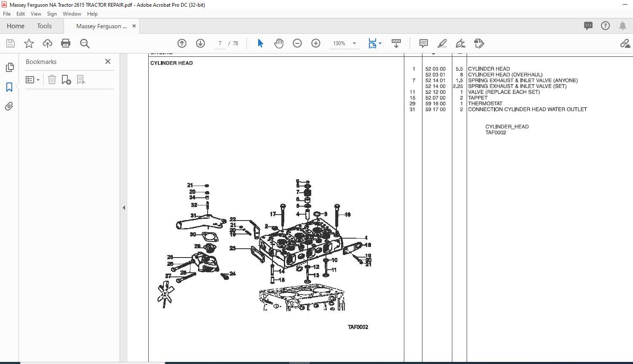Open the page fit options arrow

point(380,43)
